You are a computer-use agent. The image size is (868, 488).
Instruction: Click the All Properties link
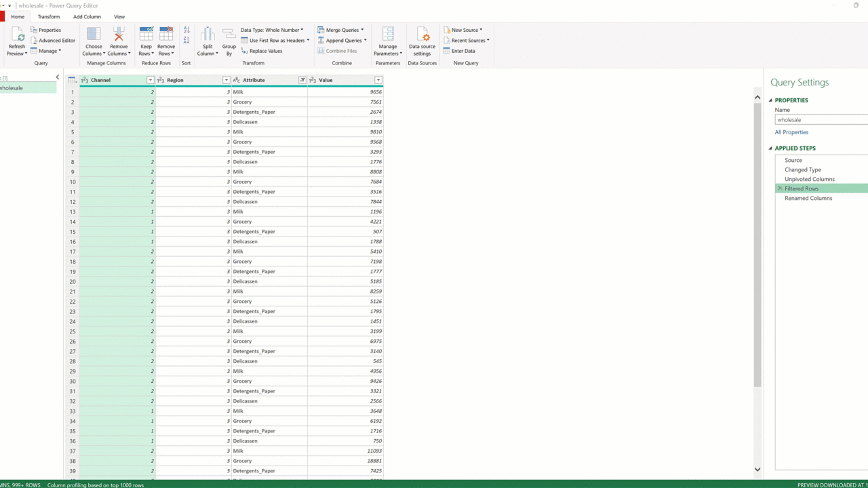[x=791, y=132]
